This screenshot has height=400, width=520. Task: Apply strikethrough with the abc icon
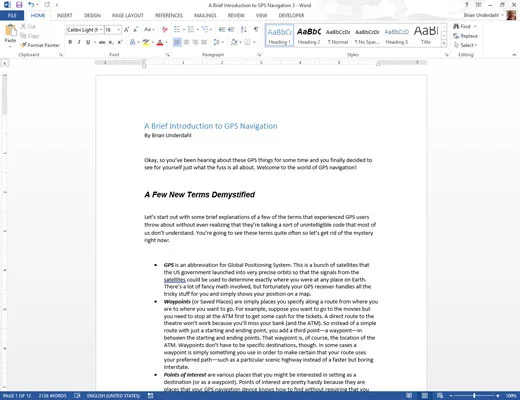pyautogui.click(x=102, y=42)
